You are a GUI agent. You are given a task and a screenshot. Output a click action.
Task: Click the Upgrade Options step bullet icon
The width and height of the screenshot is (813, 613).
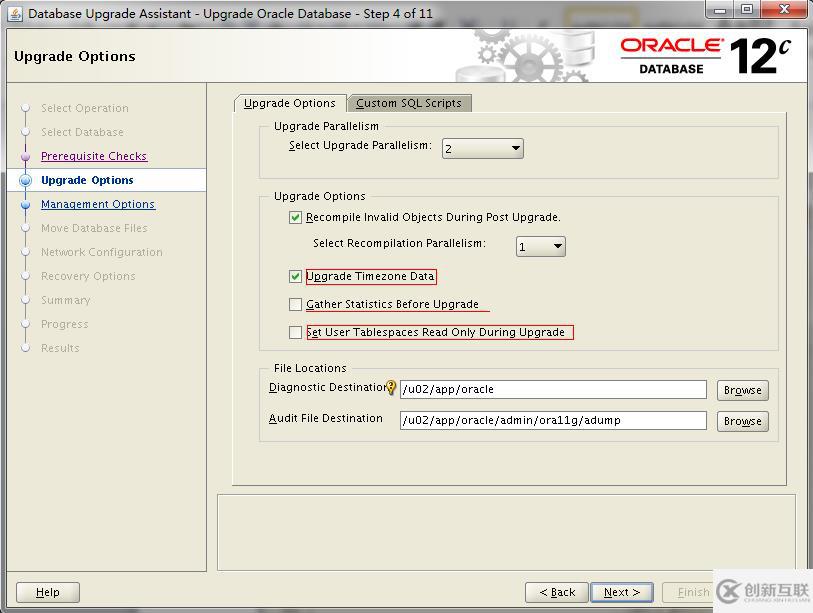click(25, 180)
